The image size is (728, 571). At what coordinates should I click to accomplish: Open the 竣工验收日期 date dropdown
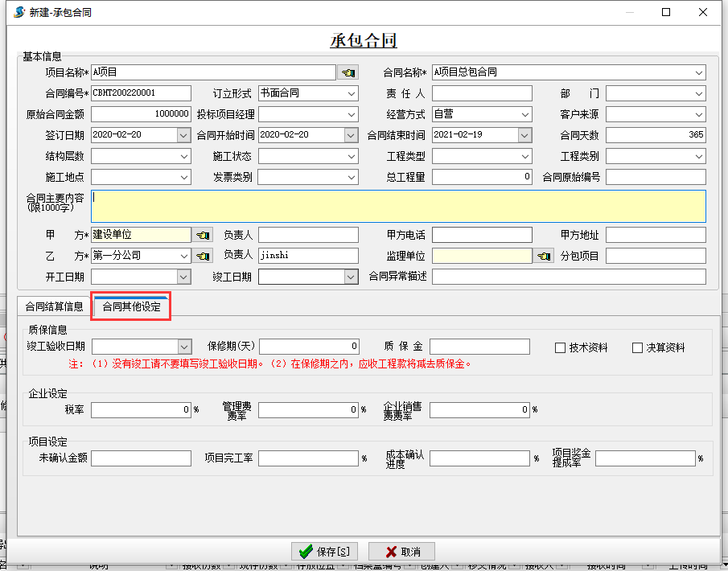(x=184, y=347)
